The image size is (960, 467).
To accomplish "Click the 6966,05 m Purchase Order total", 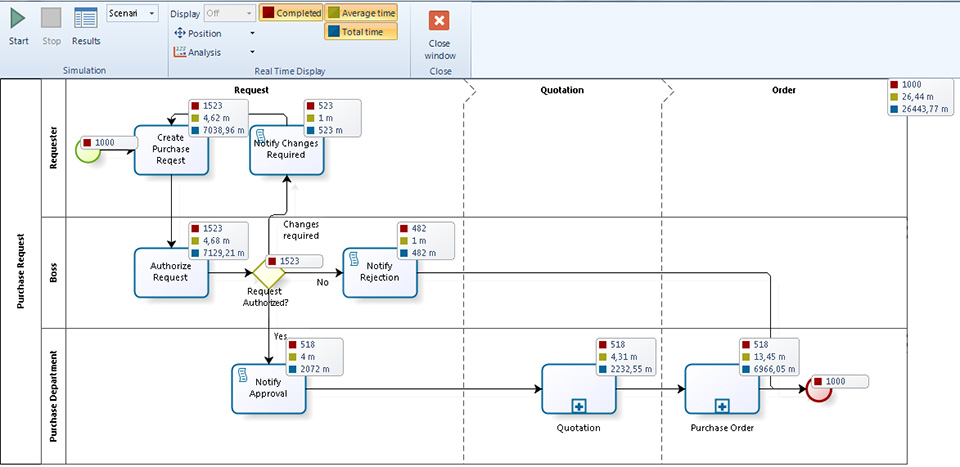I will coord(774,369).
